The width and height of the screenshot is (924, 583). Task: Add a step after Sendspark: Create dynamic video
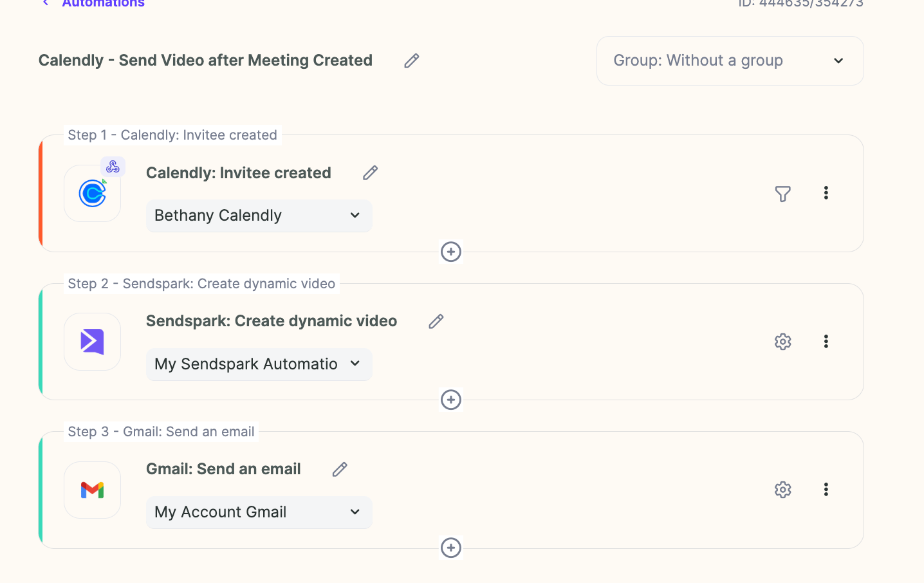451,400
